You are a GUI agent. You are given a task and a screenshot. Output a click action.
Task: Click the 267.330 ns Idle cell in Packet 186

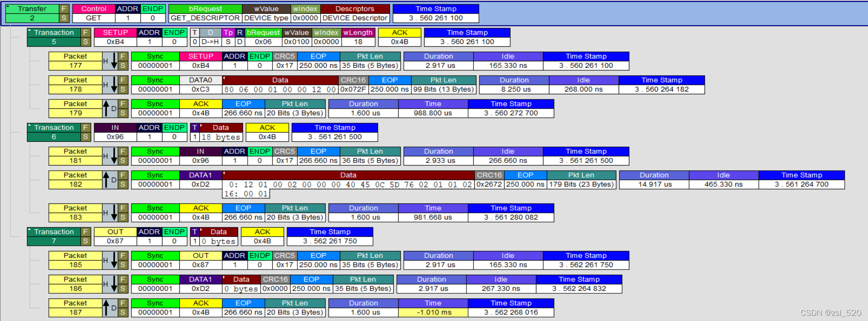click(501, 289)
